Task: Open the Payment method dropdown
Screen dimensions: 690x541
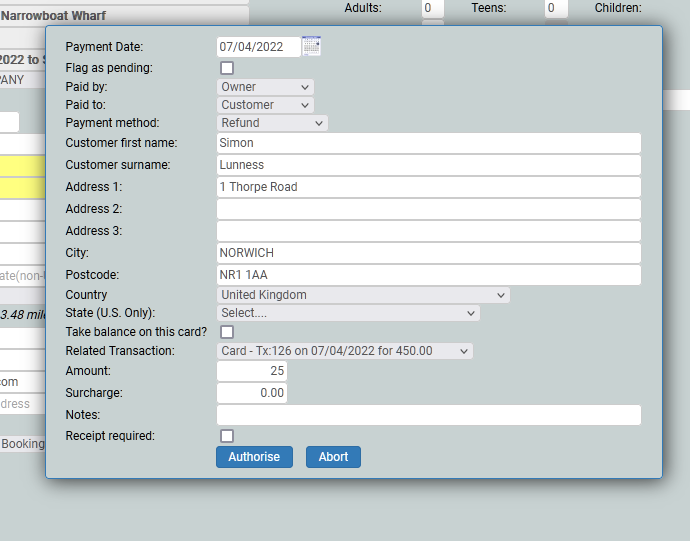Action: point(272,123)
